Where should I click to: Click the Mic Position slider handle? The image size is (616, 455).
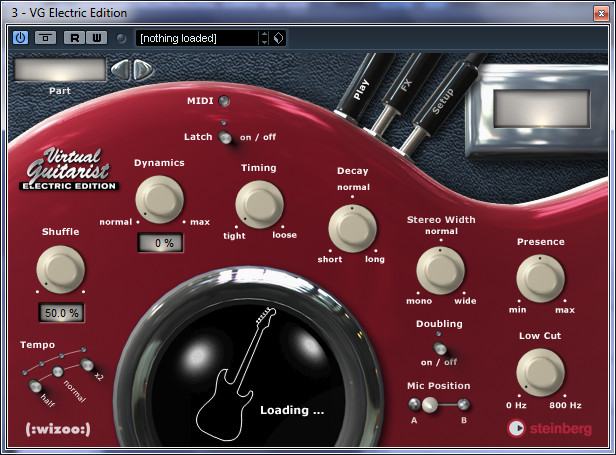(x=430, y=404)
